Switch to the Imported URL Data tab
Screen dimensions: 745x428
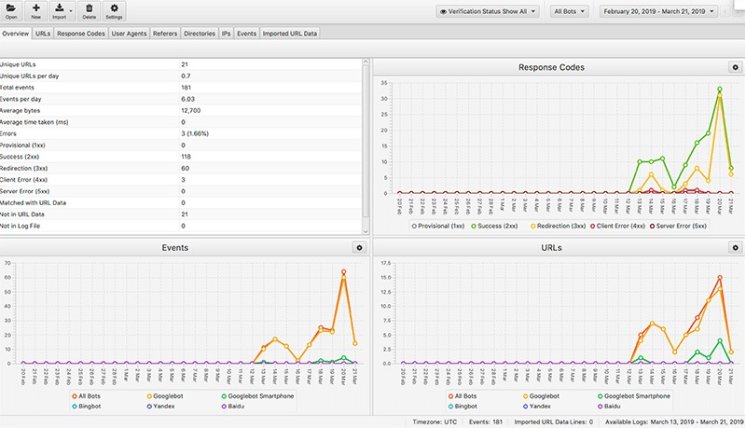pos(290,33)
